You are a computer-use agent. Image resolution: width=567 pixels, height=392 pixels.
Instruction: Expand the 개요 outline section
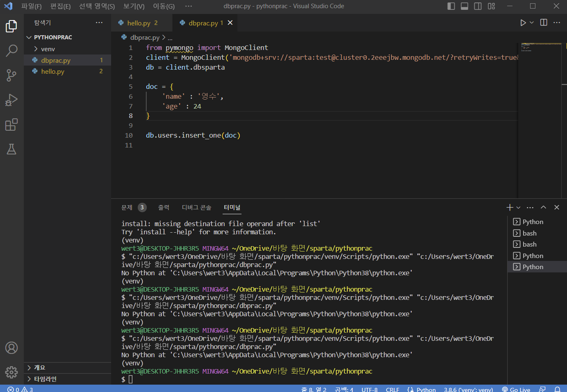67,367
